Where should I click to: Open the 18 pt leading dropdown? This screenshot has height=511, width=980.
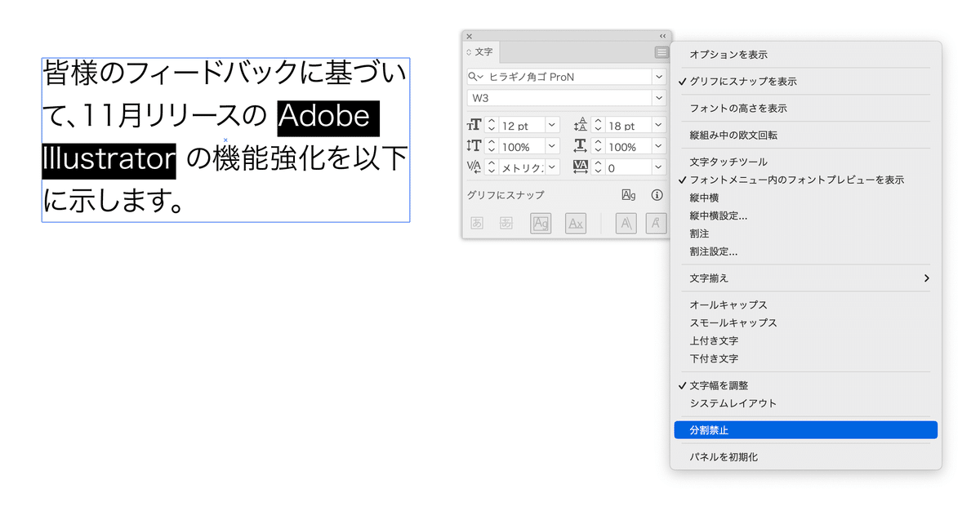(x=658, y=125)
